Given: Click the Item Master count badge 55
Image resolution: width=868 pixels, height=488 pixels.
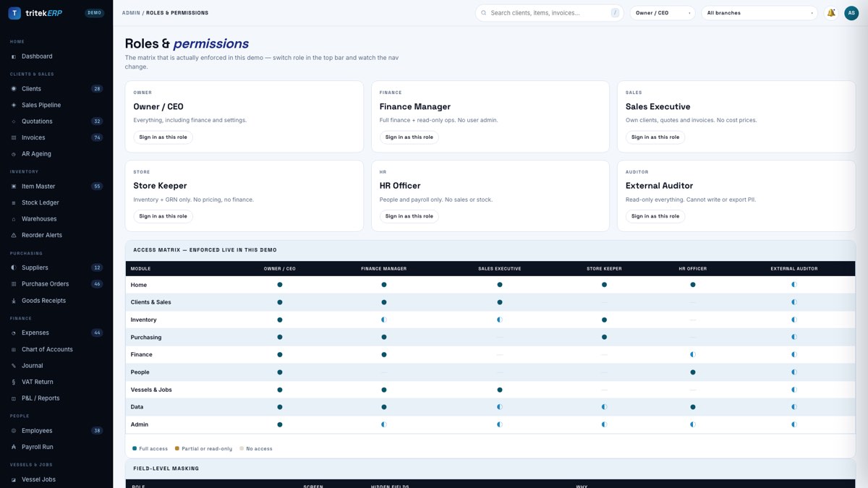Looking at the screenshot, I should 97,187.
